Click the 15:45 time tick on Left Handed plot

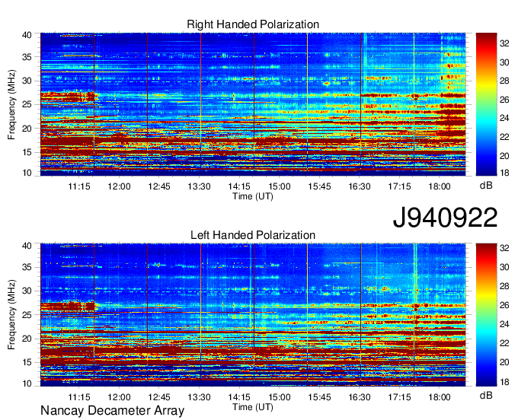319,397
